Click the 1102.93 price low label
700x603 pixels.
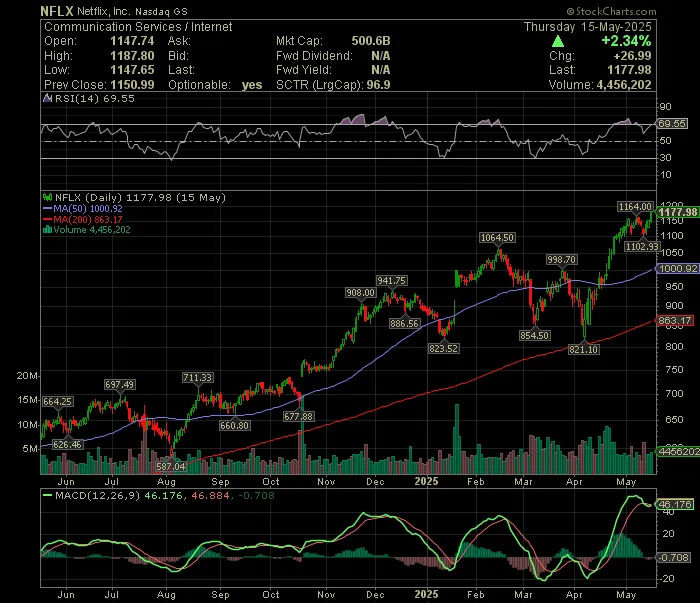(x=642, y=246)
